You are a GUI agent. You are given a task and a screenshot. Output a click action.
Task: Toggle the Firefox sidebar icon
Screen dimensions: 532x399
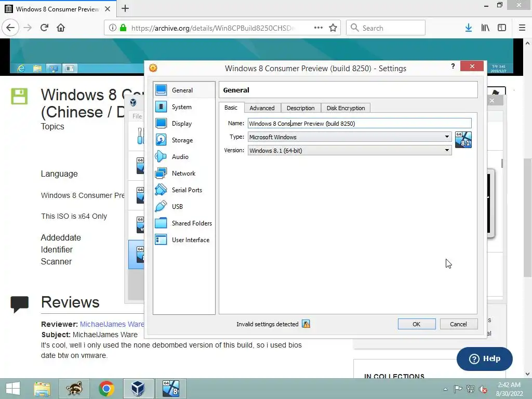click(x=502, y=28)
